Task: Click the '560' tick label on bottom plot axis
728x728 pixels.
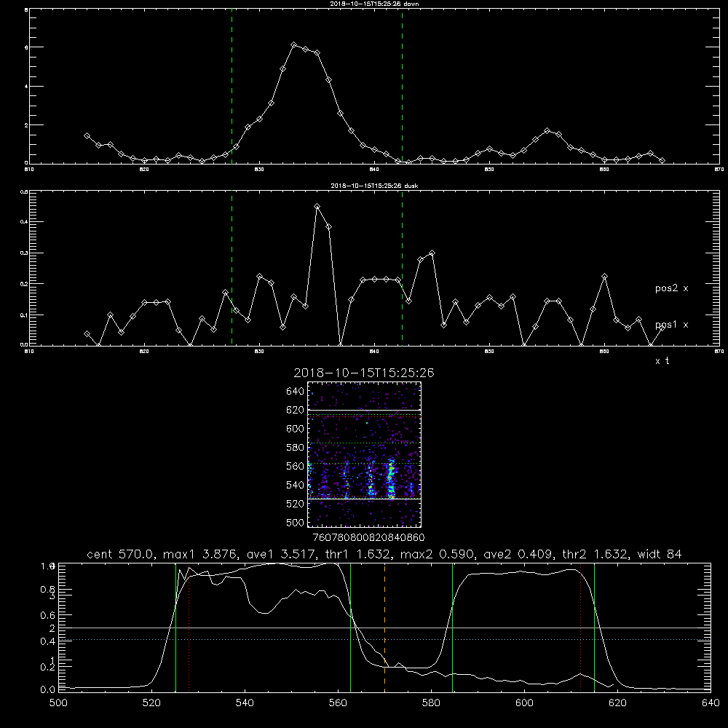Action: pos(338,703)
